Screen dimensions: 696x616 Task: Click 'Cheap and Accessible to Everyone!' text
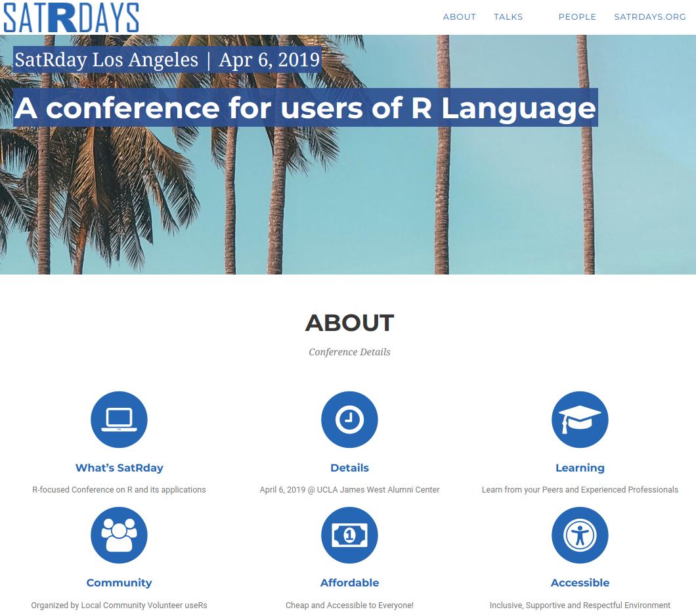(x=349, y=605)
